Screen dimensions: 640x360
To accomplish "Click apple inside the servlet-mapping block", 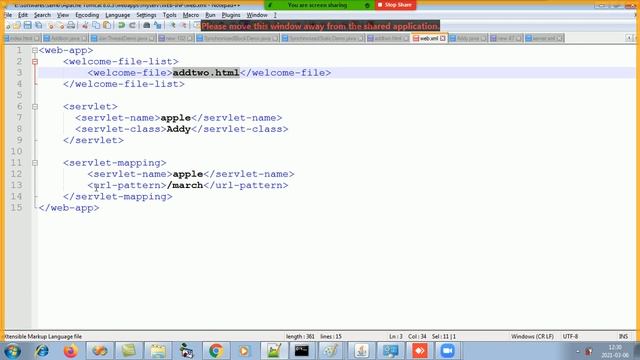I will pos(188,174).
